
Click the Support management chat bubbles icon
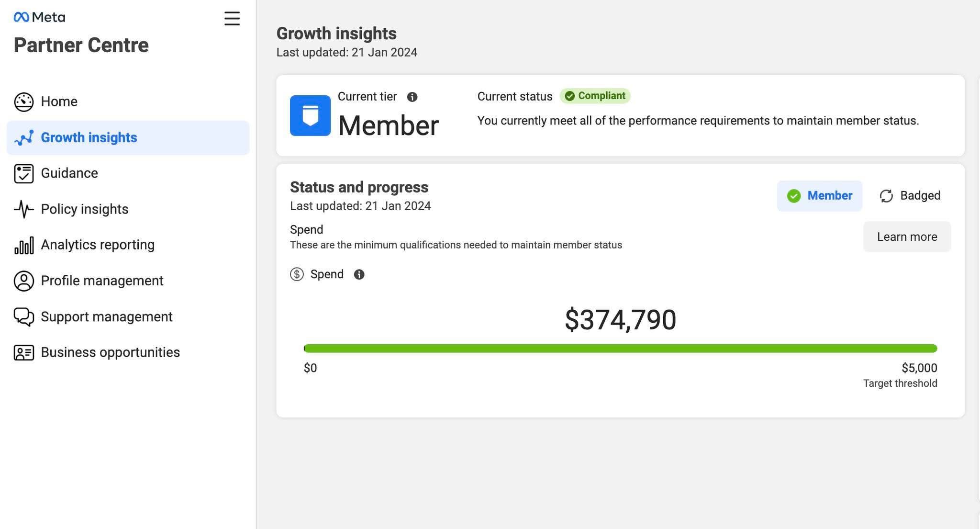(23, 317)
